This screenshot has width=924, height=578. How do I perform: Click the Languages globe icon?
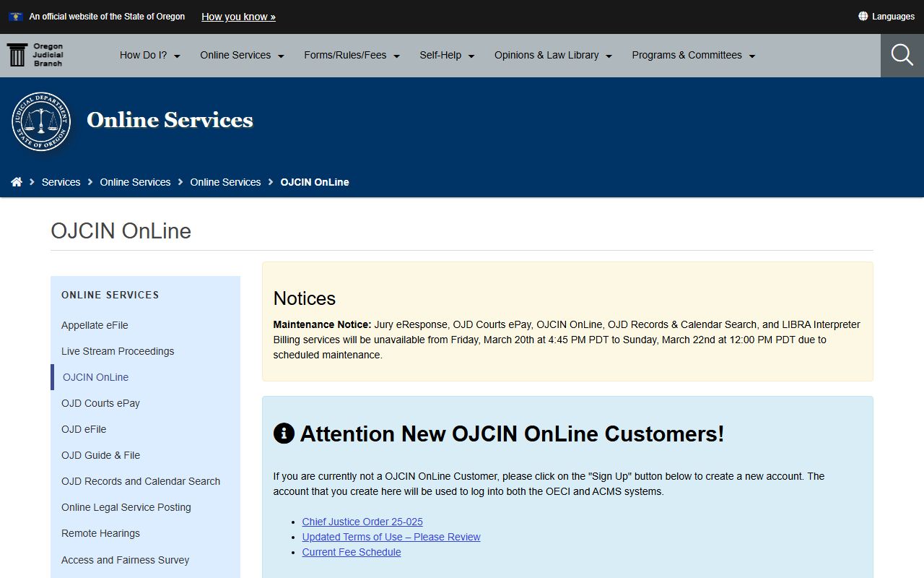(863, 16)
